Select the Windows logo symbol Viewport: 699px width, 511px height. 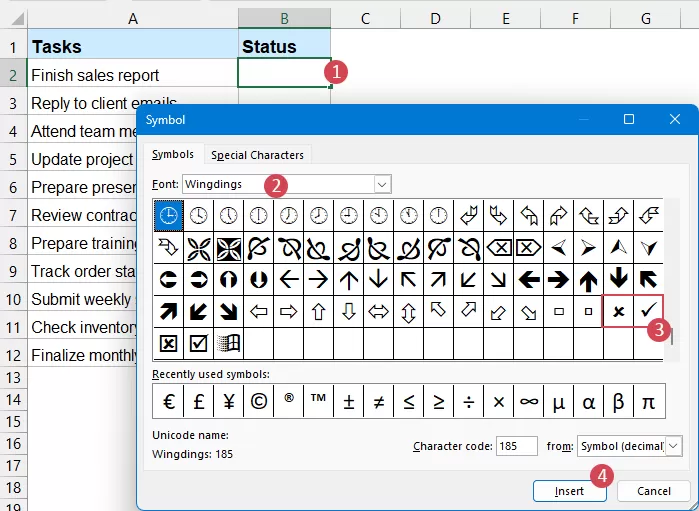(228, 343)
